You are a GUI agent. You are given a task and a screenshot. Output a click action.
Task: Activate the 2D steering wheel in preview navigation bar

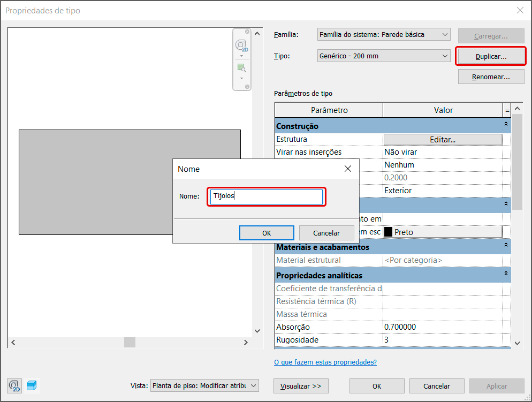tap(241, 45)
